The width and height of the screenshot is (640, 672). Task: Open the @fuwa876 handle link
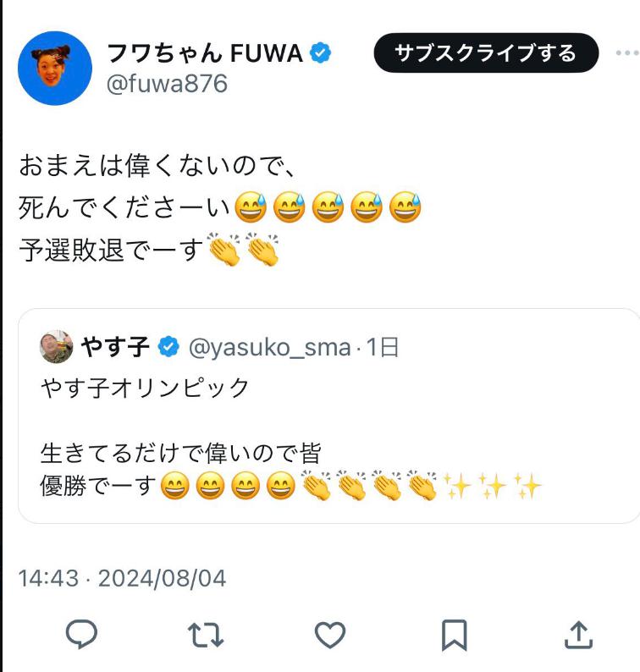[167, 84]
